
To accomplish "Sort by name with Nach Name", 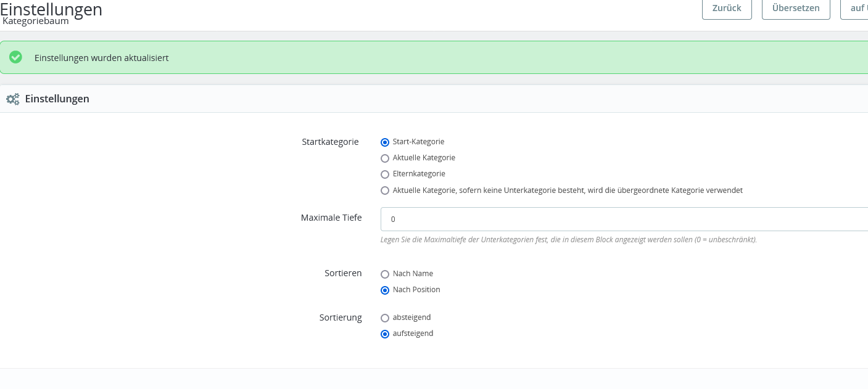I will [x=385, y=274].
